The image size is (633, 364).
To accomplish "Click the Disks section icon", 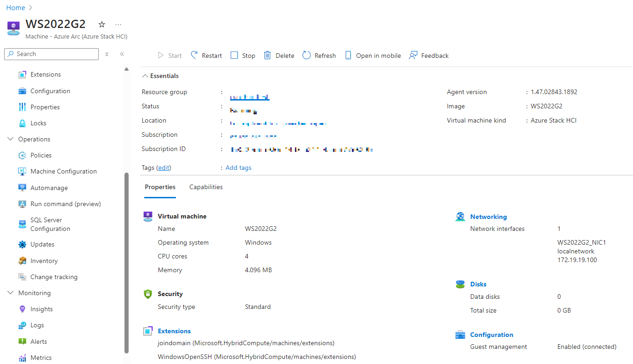I will tap(460, 284).
